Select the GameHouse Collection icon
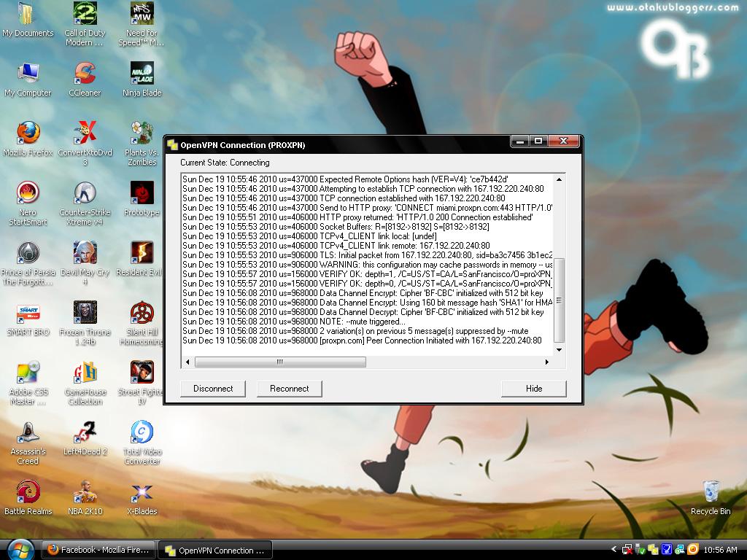The image size is (747, 560). click(85, 382)
